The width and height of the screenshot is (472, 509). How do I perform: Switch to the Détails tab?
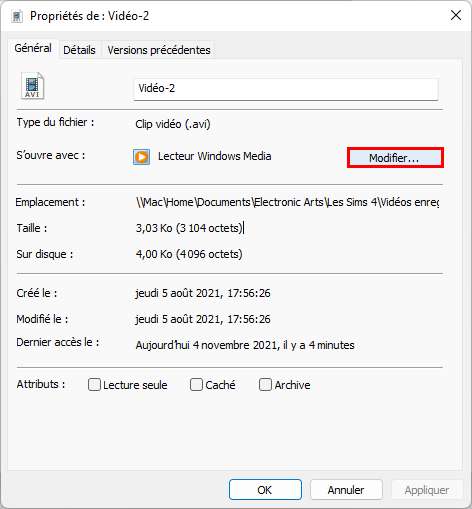point(79,50)
